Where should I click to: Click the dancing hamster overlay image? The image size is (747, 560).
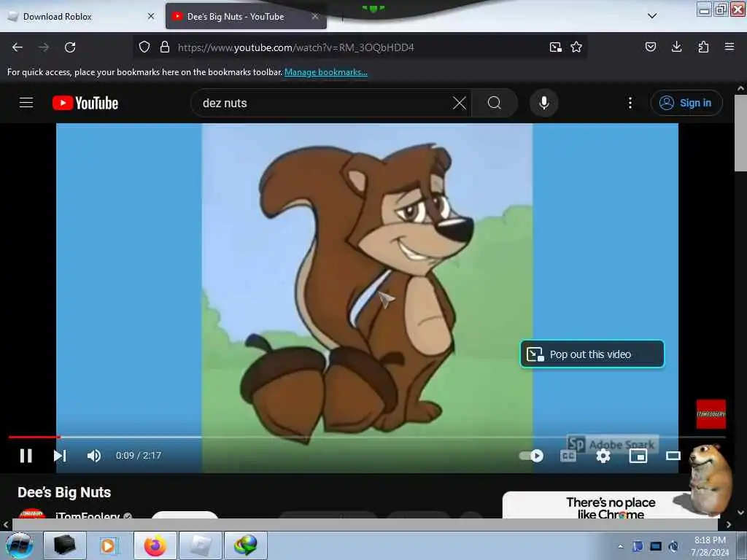pos(709,479)
